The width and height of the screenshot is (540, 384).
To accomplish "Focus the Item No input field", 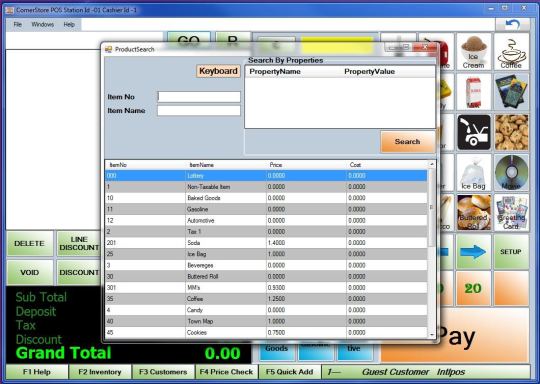I will (199, 97).
